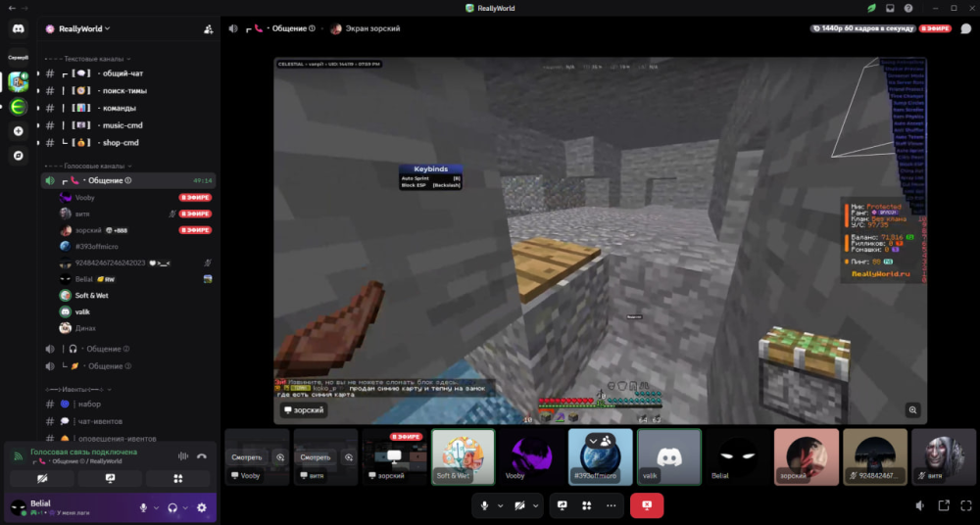This screenshot has height=525, width=980.
Task: Open the green E server icon
Action: (x=18, y=107)
